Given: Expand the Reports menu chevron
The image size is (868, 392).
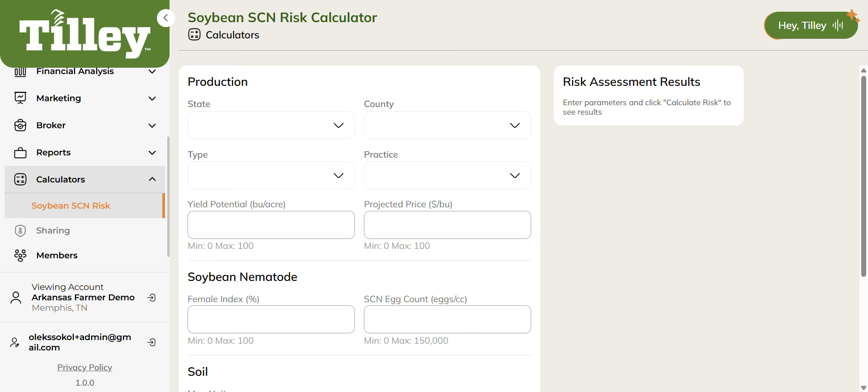Looking at the screenshot, I should click(152, 153).
